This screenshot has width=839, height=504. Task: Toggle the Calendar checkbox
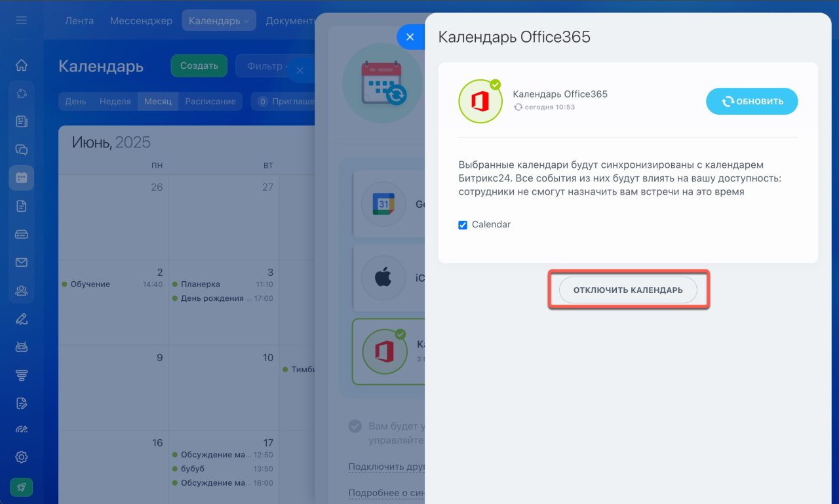[463, 225]
